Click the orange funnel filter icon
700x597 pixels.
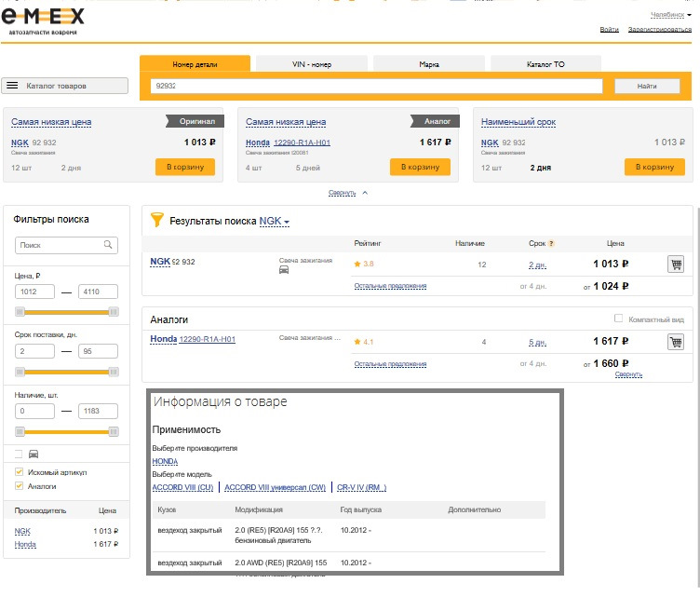[x=156, y=219]
